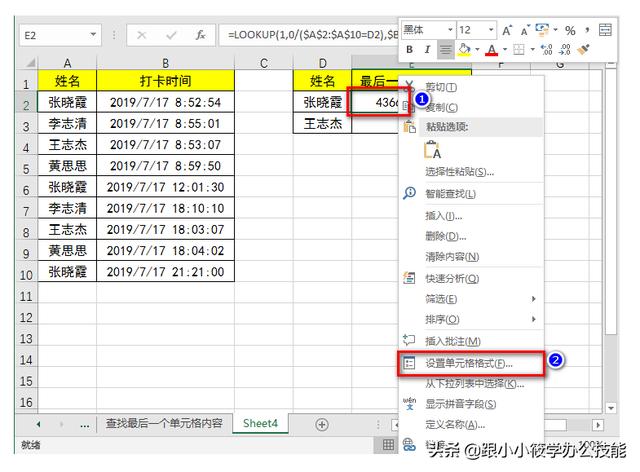Switch to 查找最后一个单元格内容 sheet tab
This screenshot has width=640, height=472.
pos(164,423)
